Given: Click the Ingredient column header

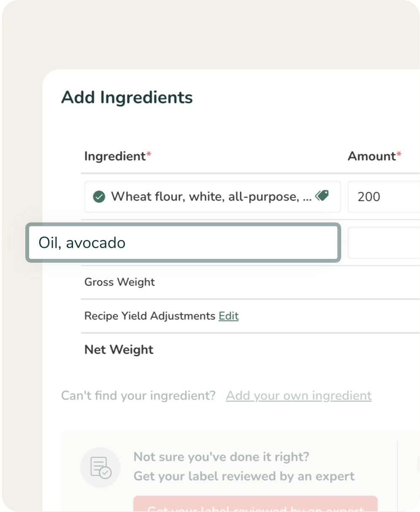Looking at the screenshot, I should 115,156.
